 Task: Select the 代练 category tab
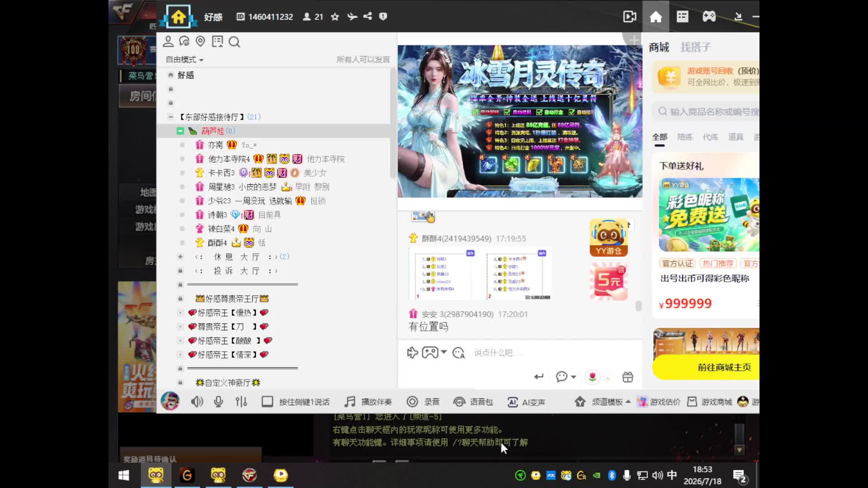pos(710,137)
